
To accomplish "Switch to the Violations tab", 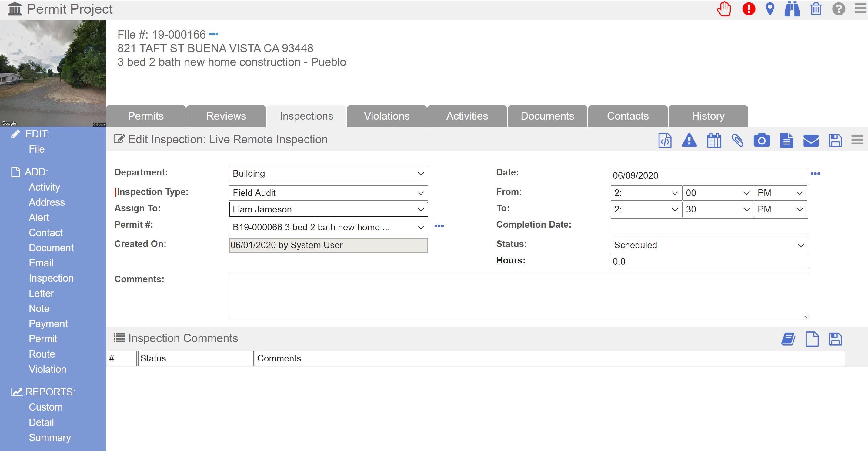I will point(386,116).
